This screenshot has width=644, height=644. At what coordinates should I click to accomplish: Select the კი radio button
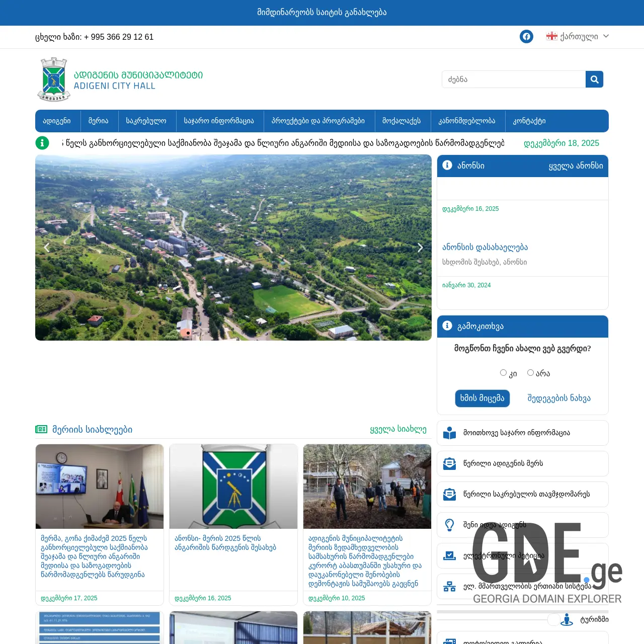(x=503, y=372)
